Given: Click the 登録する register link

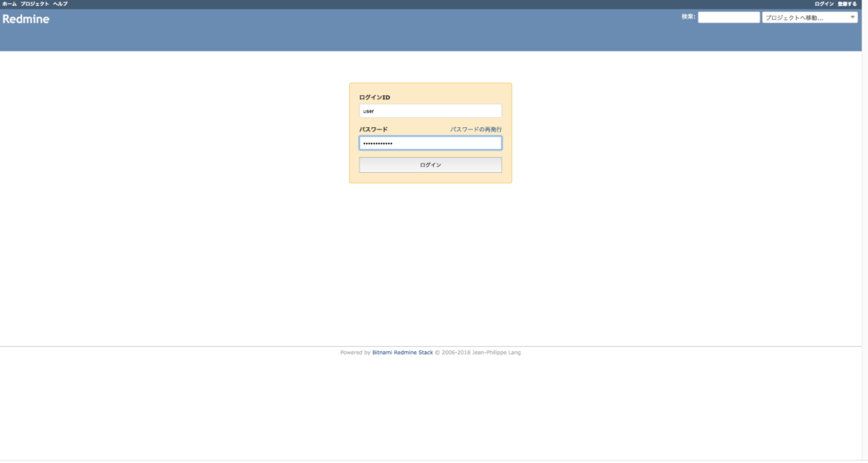Looking at the screenshot, I should point(848,4).
